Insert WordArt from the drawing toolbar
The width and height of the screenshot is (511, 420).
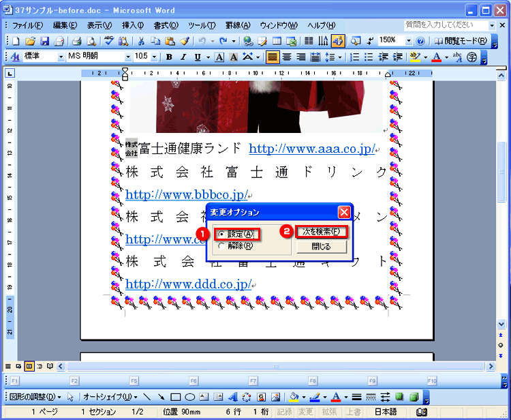point(232,397)
